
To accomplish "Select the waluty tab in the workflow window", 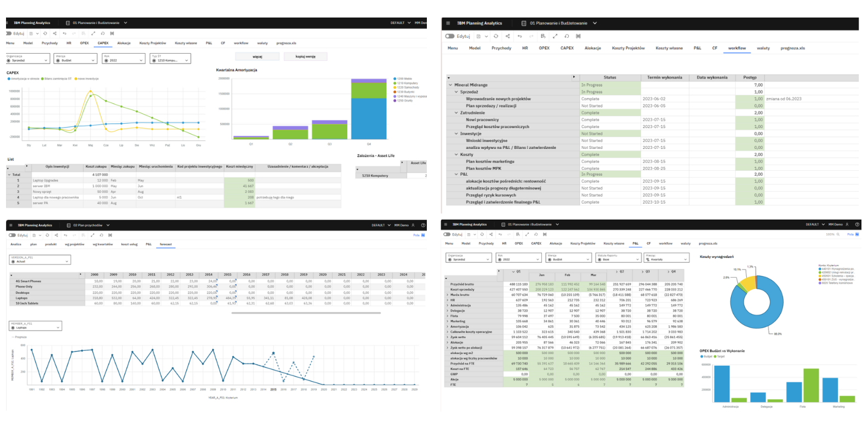I will point(763,48).
